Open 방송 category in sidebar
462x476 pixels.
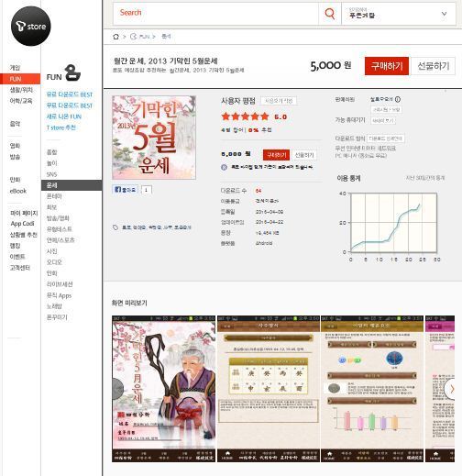15,157
